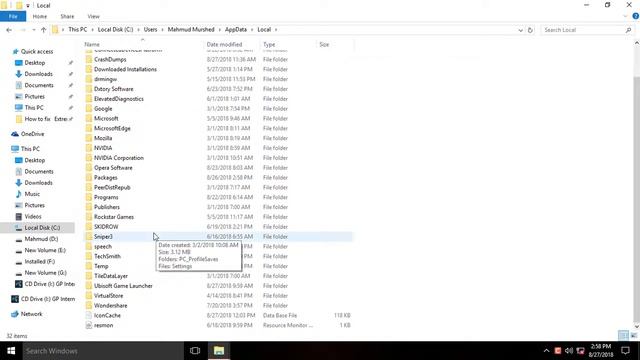Select the Downloaded Installations folder name
The width and height of the screenshot is (640, 360).
pos(125,69)
